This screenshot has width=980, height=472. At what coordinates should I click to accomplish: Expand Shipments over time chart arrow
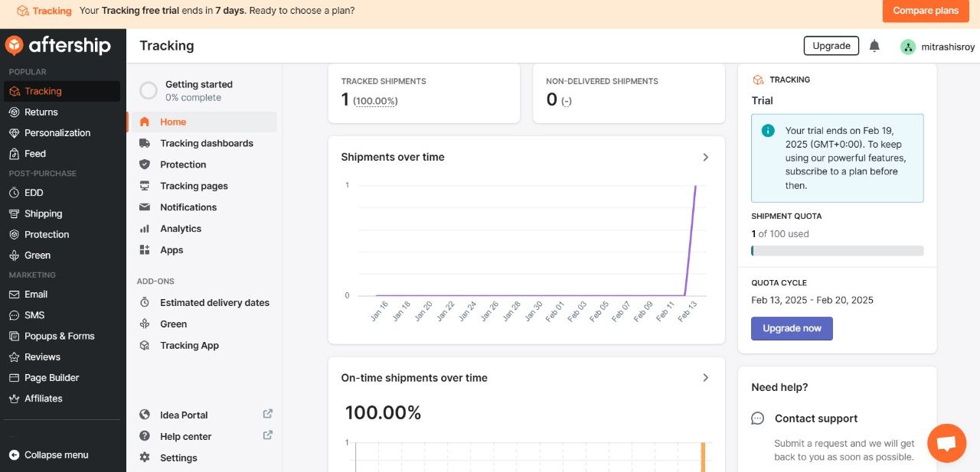705,157
